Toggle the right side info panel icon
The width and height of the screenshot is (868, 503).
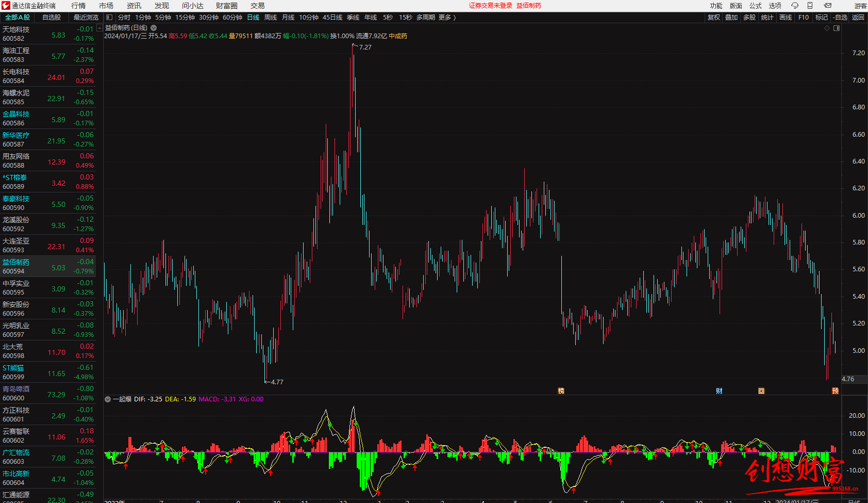coord(837,28)
